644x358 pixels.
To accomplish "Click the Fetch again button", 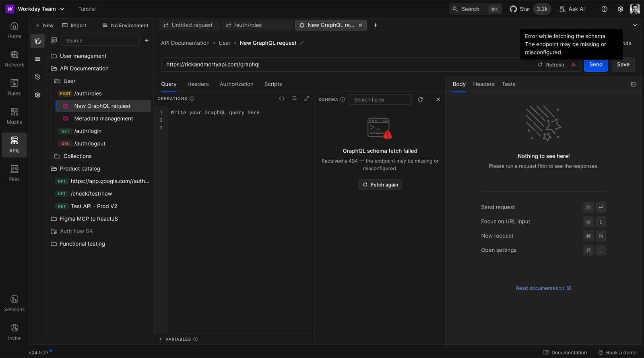I will coord(380,185).
